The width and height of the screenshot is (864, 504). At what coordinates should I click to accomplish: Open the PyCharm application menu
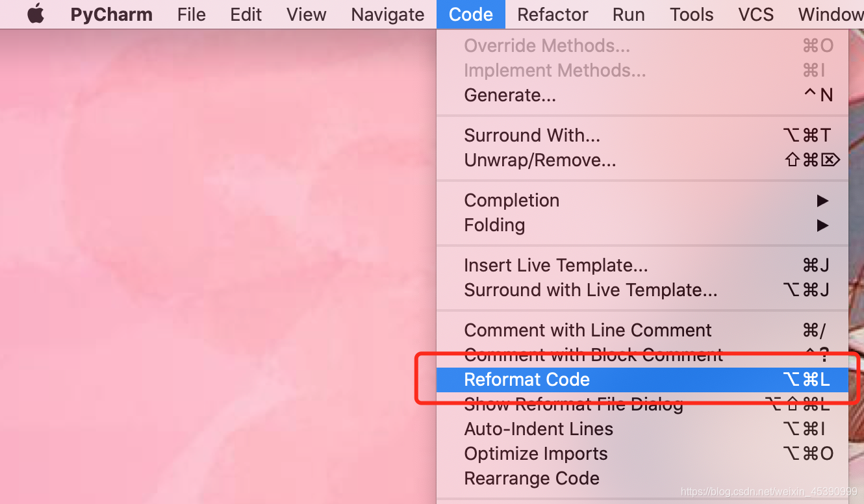click(110, 14)
